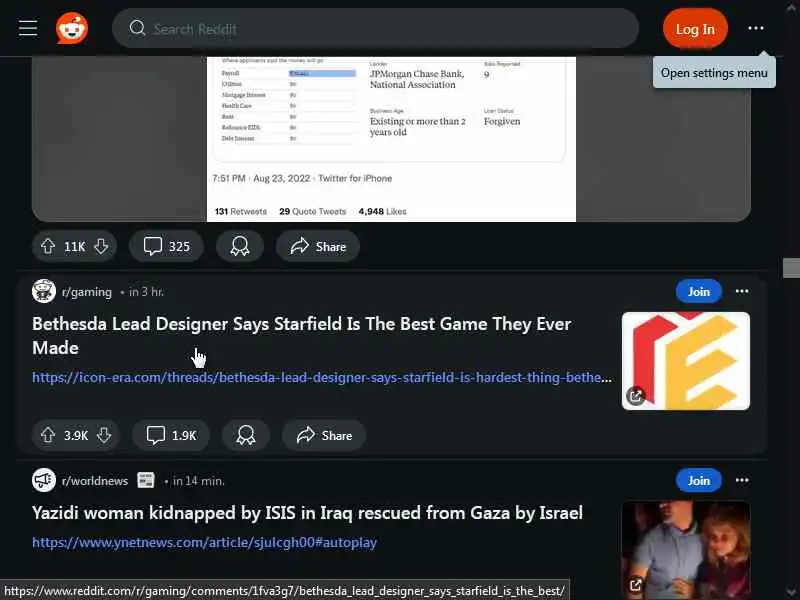Give an award to the 11K post
Screen dimensions: 800x600
pyautogui.click(x=240, y=246)
